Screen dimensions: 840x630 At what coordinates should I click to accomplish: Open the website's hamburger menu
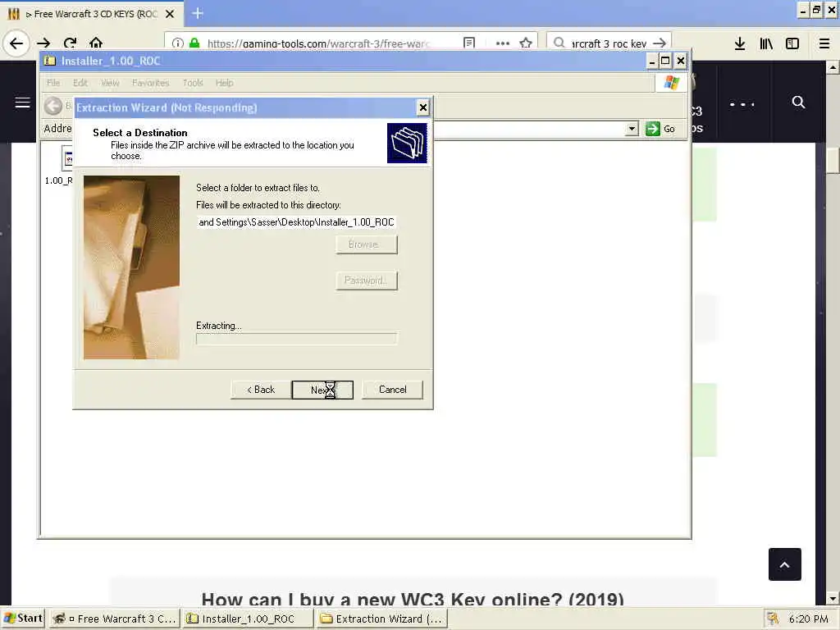point(22,103)
